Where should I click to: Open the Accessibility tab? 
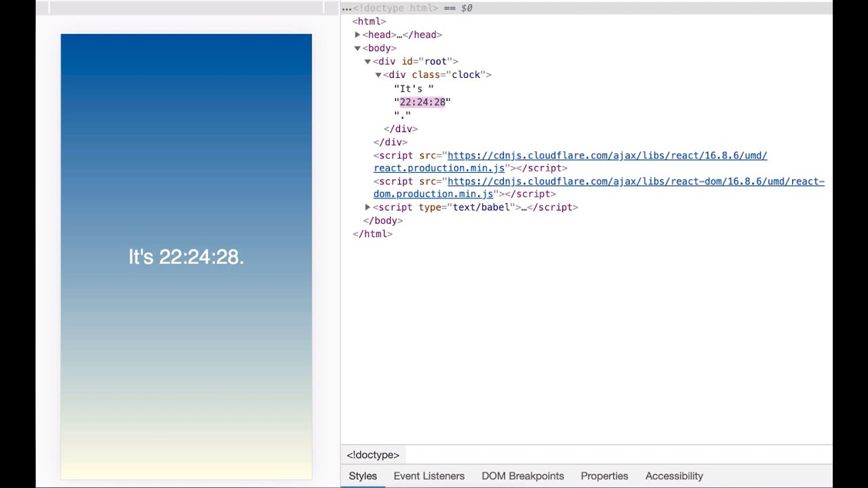(674, 476)
